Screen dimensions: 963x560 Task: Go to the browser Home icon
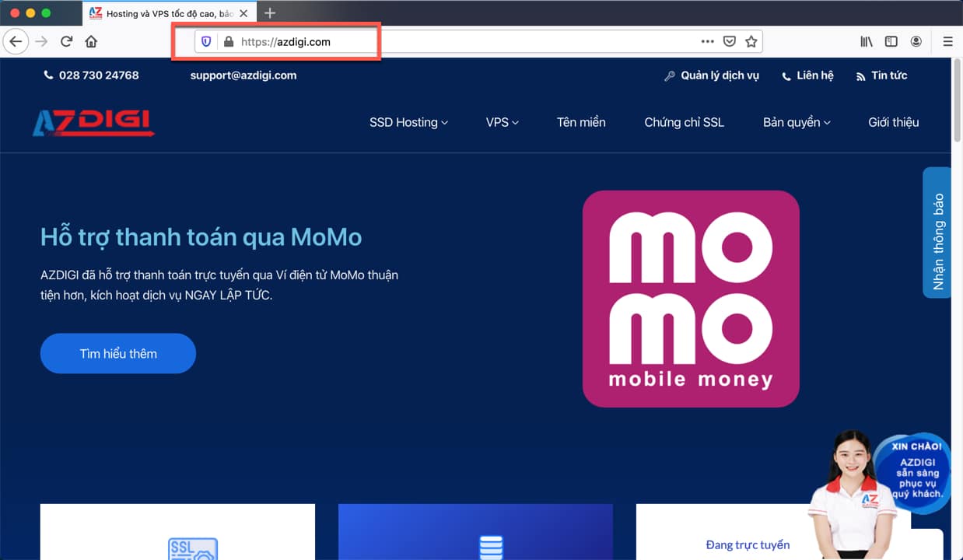[x=91, y=42]
